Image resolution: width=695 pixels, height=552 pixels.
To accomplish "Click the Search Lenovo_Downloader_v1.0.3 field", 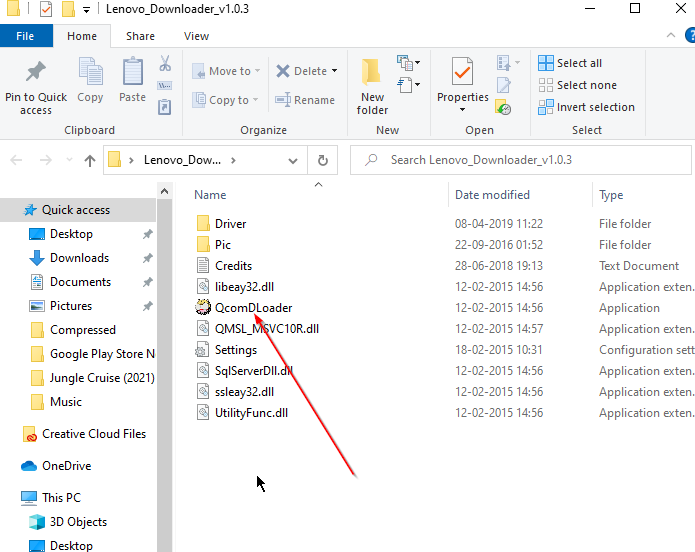I will click(521, 160).
